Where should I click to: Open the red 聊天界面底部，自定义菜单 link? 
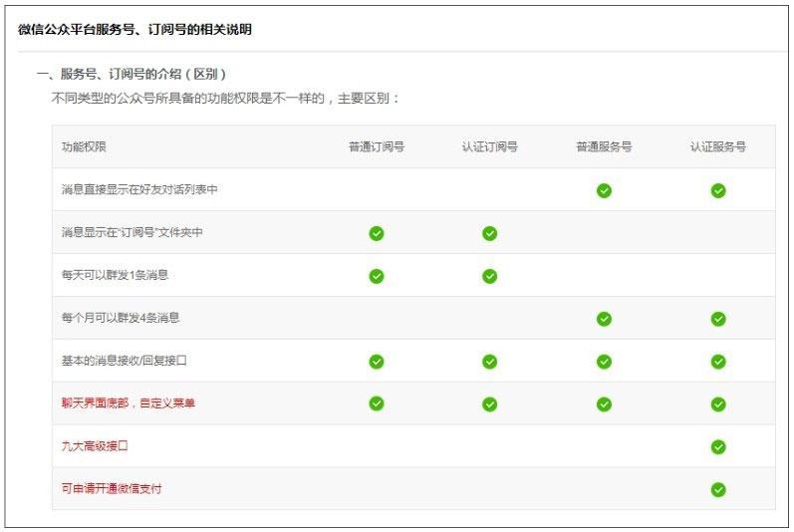tap(129, 403)
